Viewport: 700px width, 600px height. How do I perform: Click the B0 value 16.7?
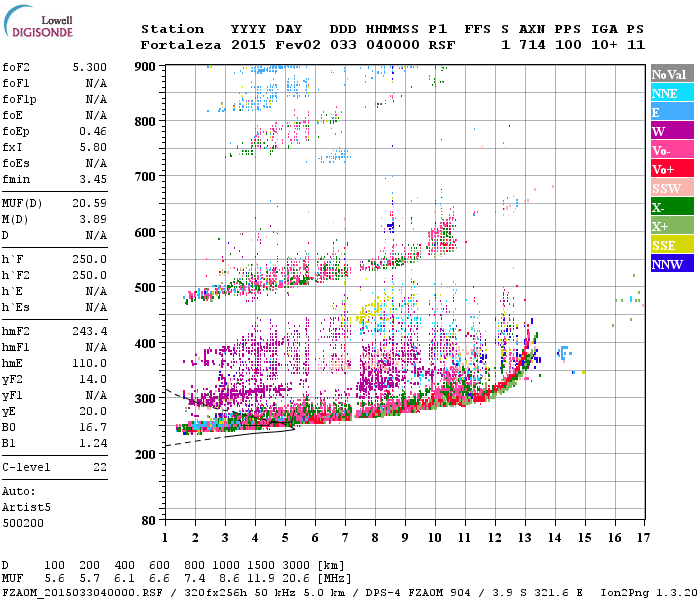[x=93, y=427]
